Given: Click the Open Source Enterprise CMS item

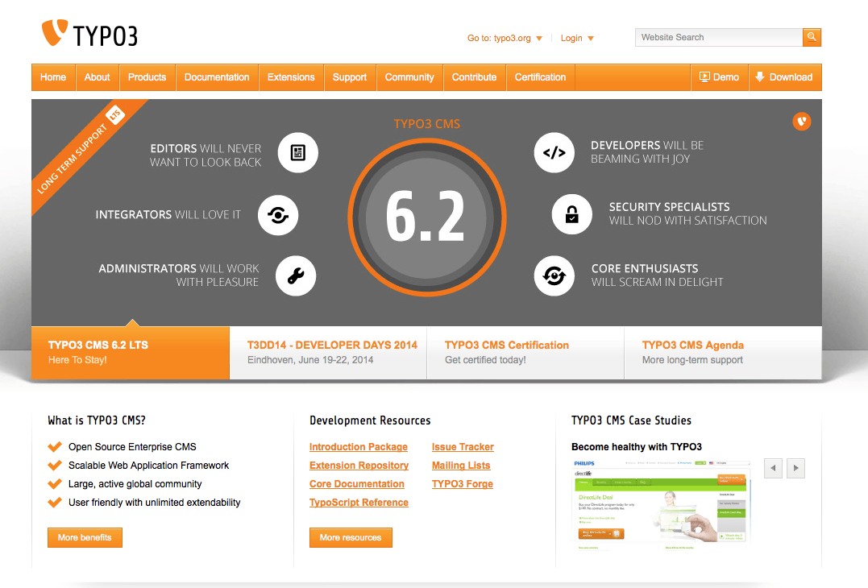Looking at the screenshot, I should click(132, 447).
